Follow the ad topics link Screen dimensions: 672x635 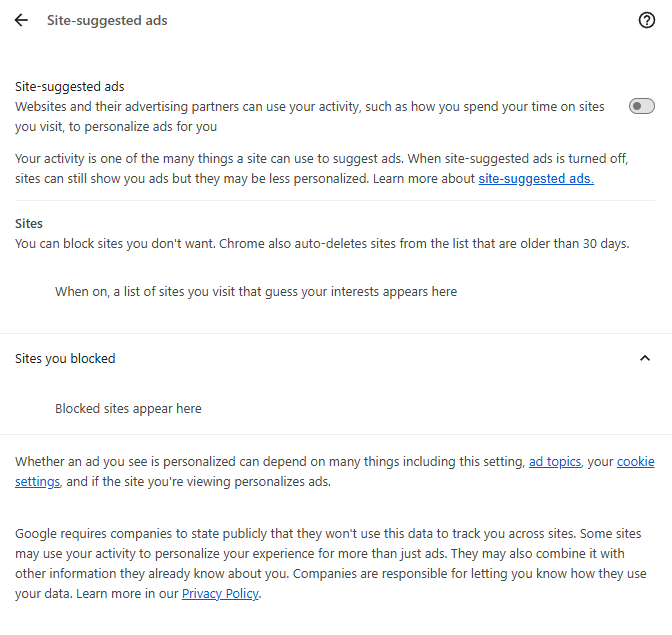pyautogui.click(x=555, y=462)
